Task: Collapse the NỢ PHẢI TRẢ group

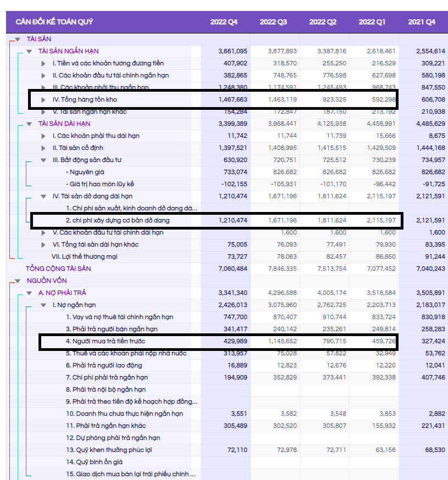Action: point(29,293)
